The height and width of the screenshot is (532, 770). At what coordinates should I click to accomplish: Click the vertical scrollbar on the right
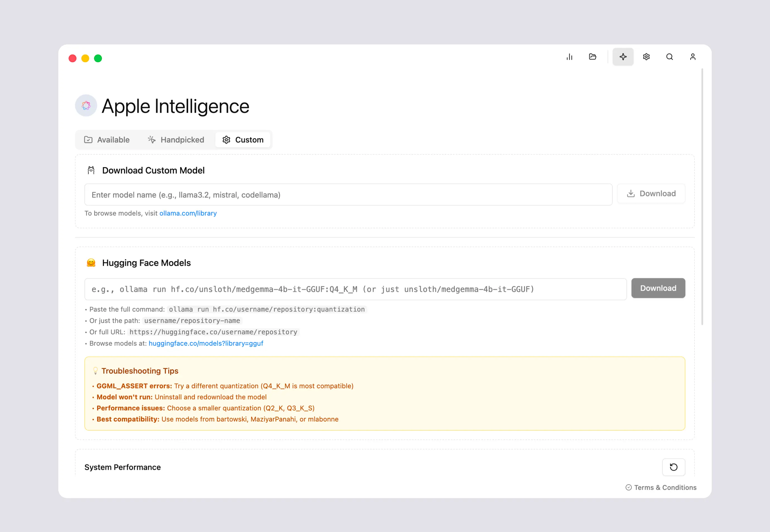click(x=702, y=197)
